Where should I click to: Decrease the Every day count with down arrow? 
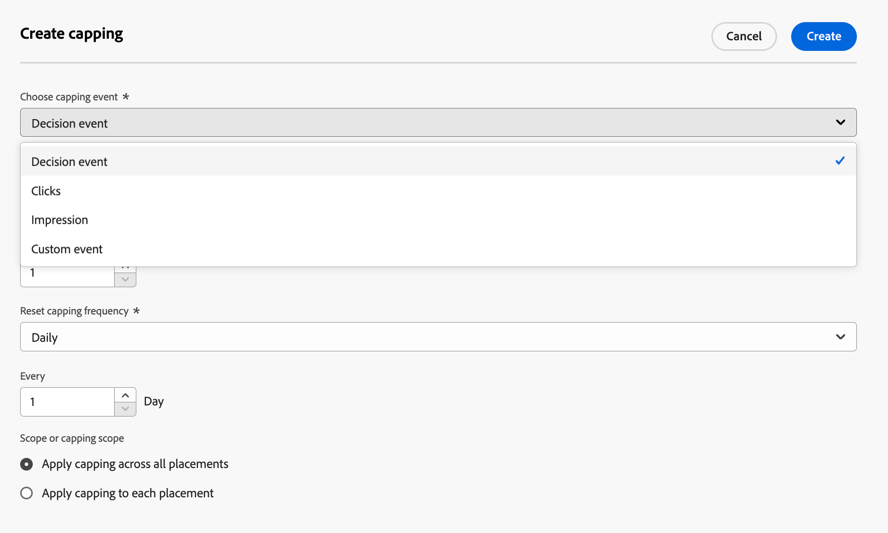click(125, 409)
